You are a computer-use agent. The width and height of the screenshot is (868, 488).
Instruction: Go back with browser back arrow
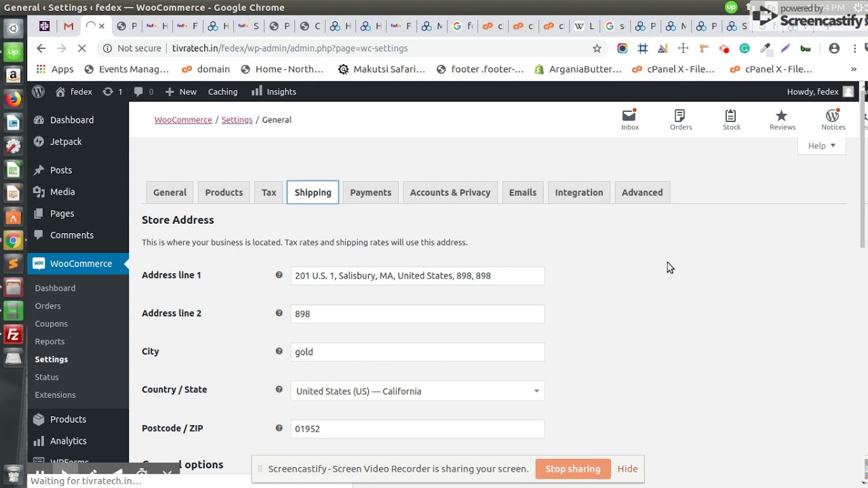click(x=41, y=48)
